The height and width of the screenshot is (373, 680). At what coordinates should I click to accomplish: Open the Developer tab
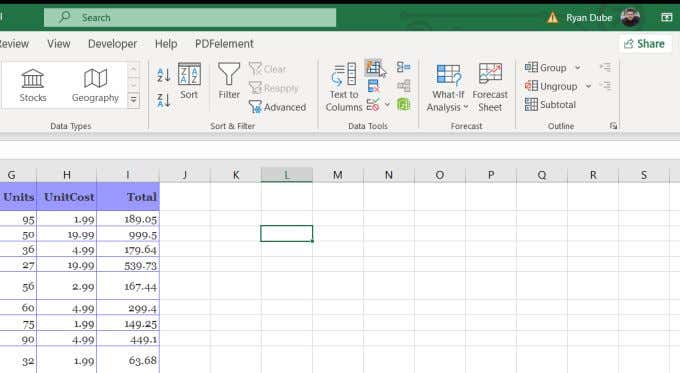pos(112,44)
